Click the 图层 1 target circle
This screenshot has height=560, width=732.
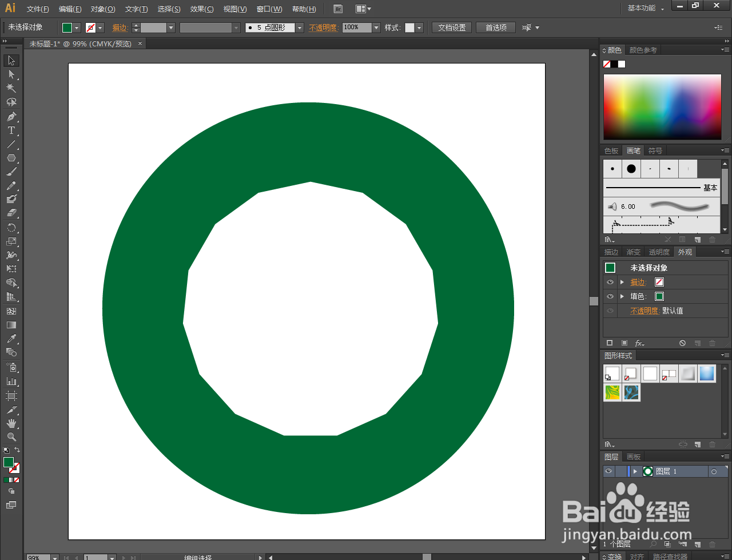coord(714,472)
